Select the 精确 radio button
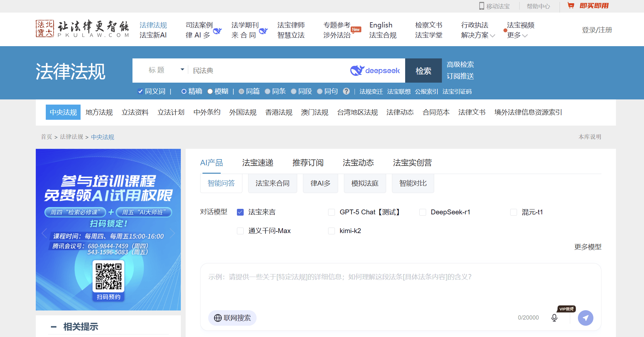This screenshot has height=337, width=644. point(184,91)
